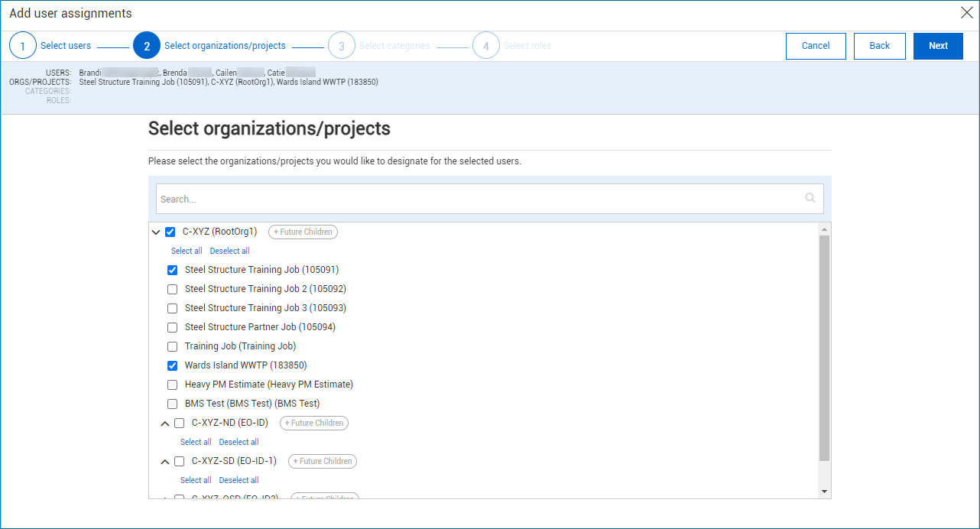Check Steel Structure Training Job 2 (105092)
Viewport: 980px width, 529px height.
click(172, 289)
